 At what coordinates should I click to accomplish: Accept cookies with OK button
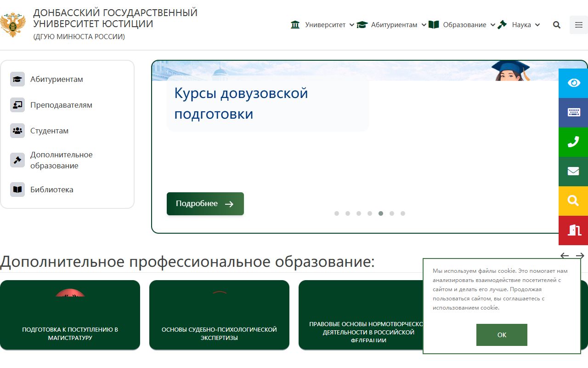(x=502, y=335)
